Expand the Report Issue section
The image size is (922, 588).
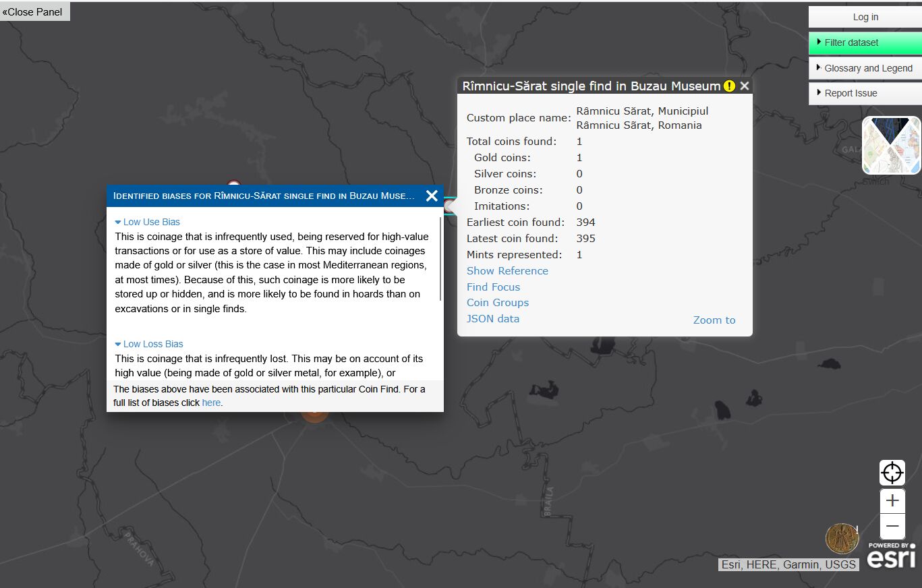click(x=865, y=93)
